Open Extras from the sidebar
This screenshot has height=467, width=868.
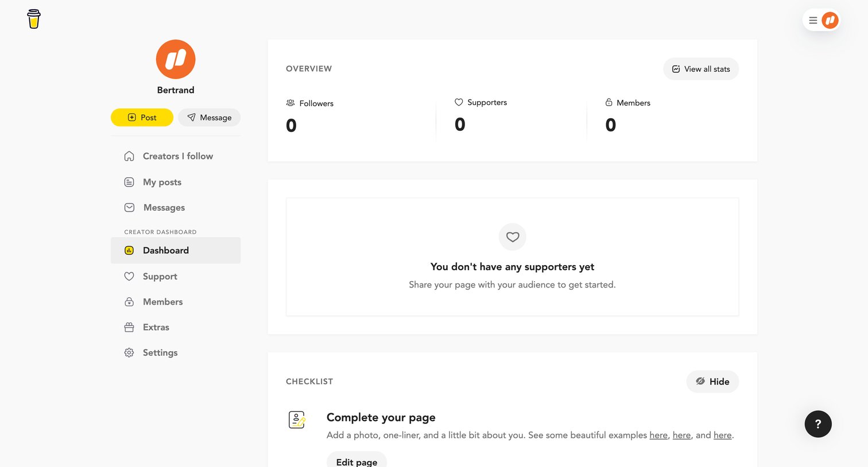[156, 328]
